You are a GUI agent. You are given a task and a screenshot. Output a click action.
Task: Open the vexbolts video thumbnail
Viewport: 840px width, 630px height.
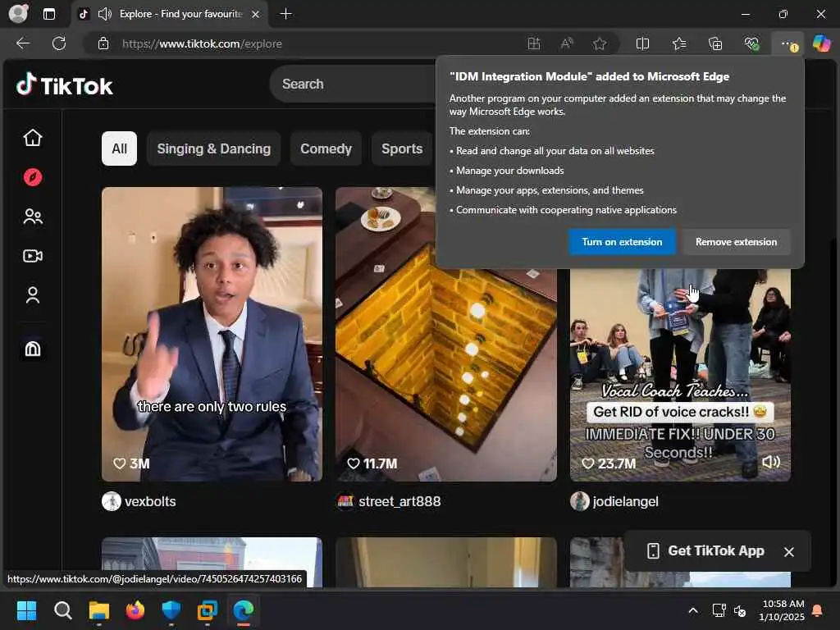(212, 334)
